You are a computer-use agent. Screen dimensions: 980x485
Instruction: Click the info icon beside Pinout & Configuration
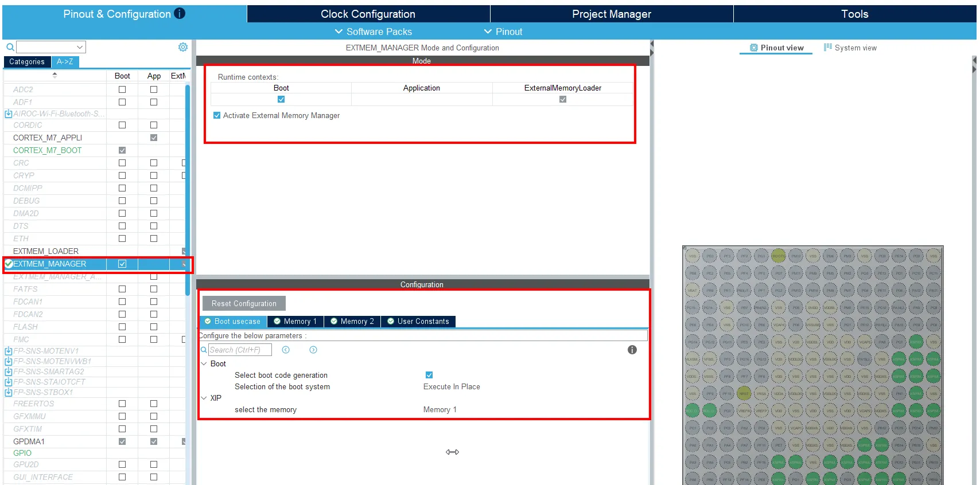coord(180,13)
